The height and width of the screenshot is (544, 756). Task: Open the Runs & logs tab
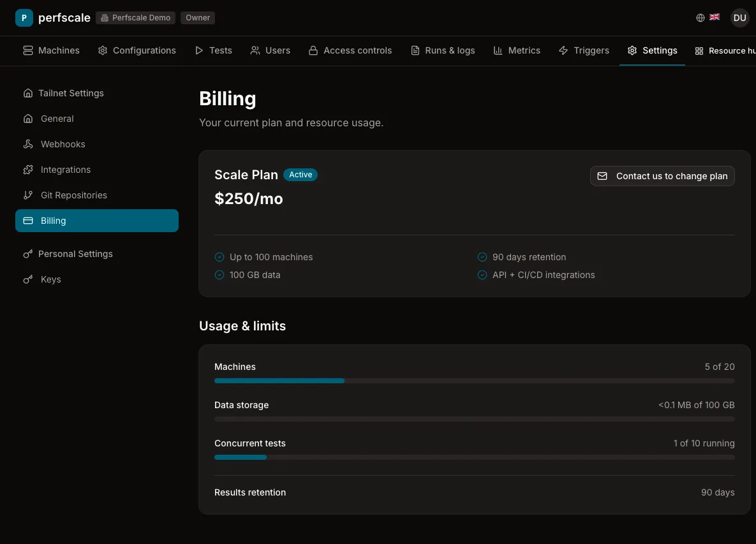[443, 50]
